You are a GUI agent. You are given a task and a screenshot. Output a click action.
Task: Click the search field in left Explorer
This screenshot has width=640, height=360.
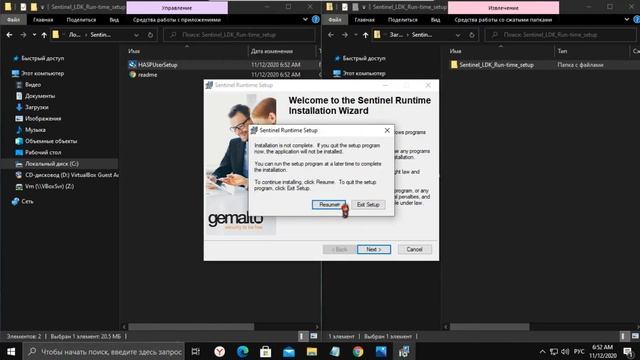coord(240,35)
